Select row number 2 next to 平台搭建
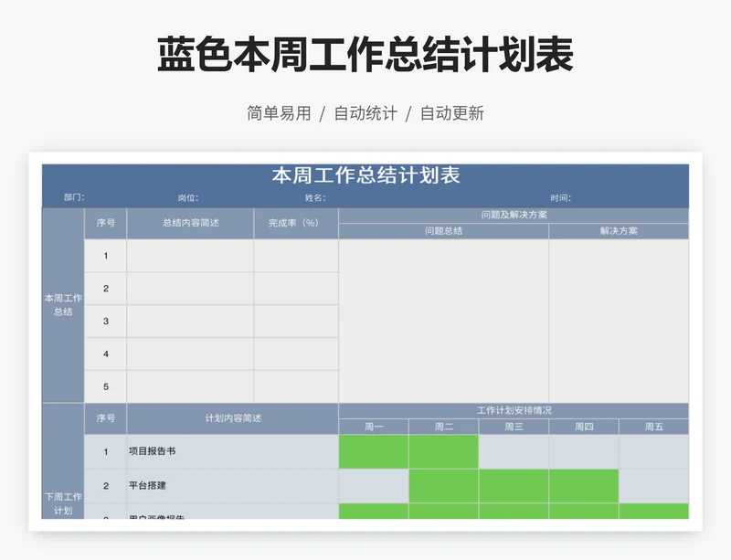Screen dimensions: 731x560 pos(106,486)
